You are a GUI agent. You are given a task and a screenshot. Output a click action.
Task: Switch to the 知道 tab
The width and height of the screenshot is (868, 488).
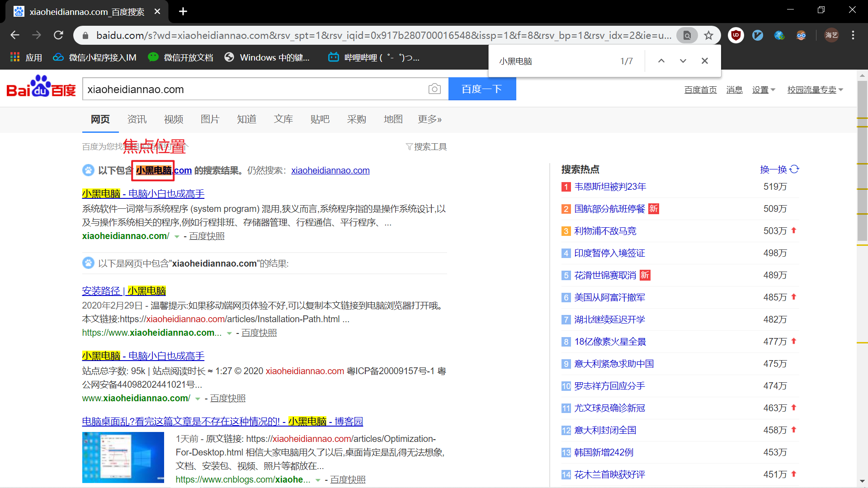(x=247, y=119)
